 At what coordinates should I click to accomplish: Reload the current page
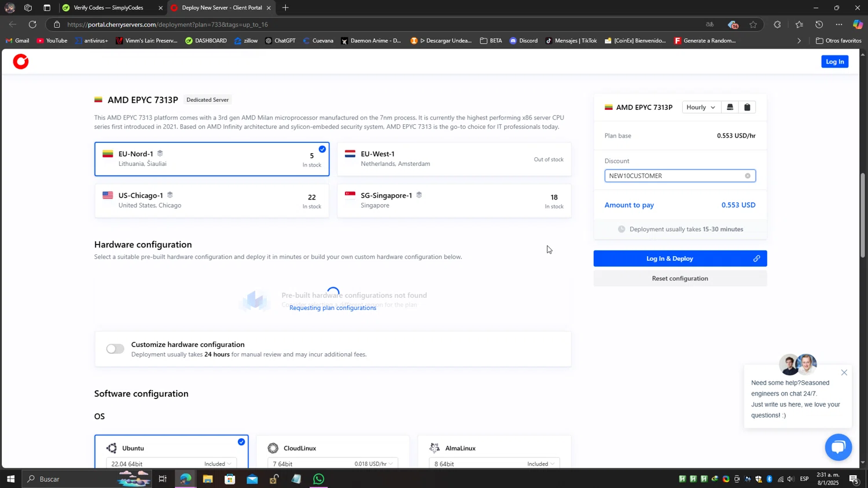[32, 24]
